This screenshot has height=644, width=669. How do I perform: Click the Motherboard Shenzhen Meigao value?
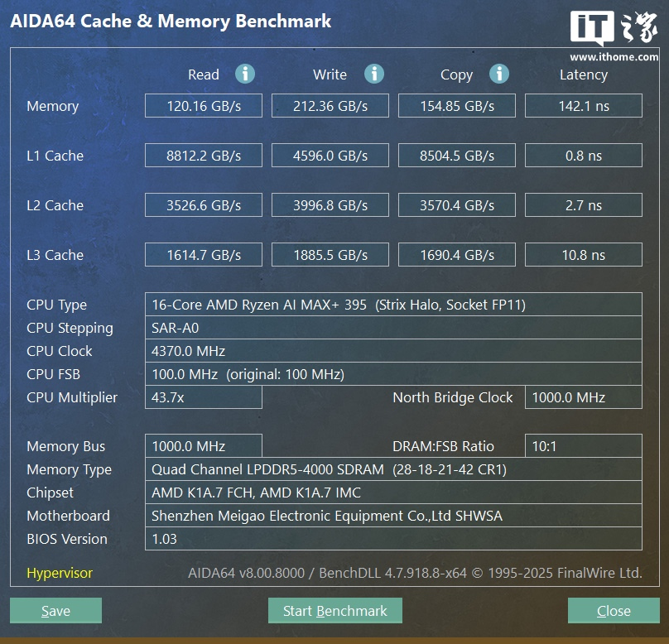tap(393, 515)
